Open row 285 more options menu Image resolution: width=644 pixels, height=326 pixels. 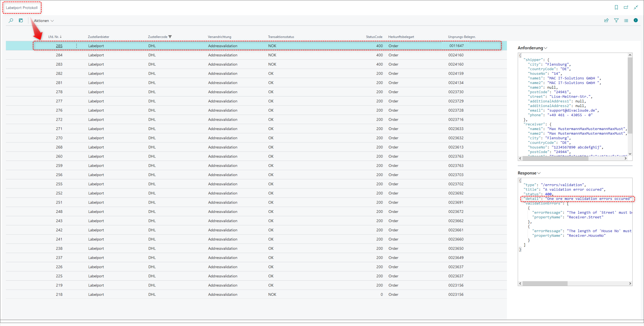coord(76,46)
